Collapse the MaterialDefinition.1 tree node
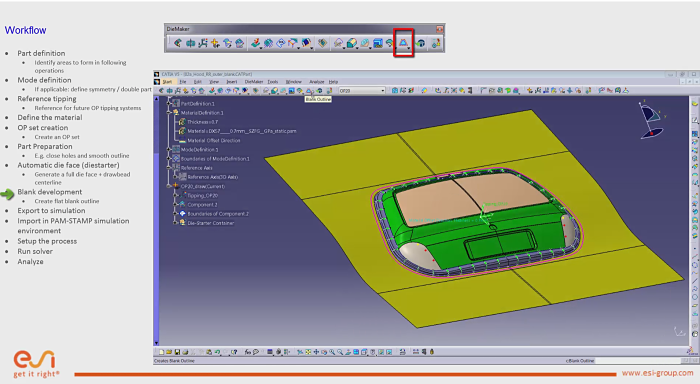This screenshot has width=700, height=384. click(x=169, y=113)
